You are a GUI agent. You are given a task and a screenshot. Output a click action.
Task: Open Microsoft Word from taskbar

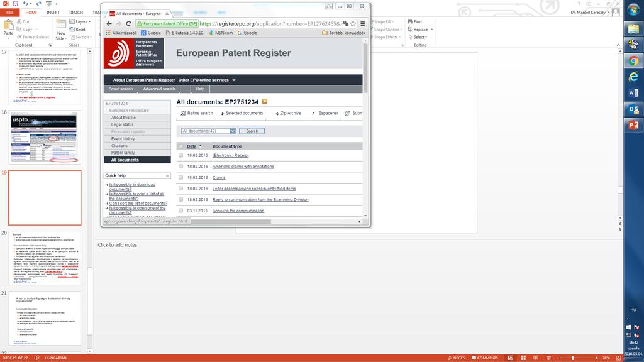click(634, 93)
